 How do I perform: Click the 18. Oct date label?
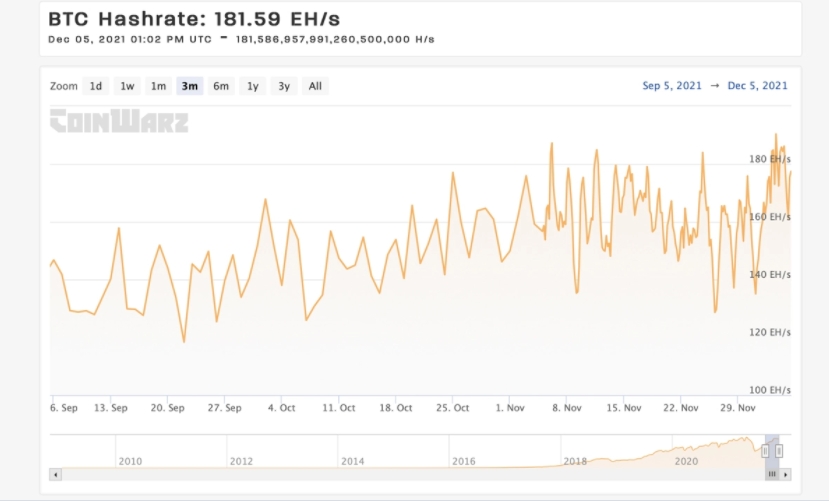395,408
